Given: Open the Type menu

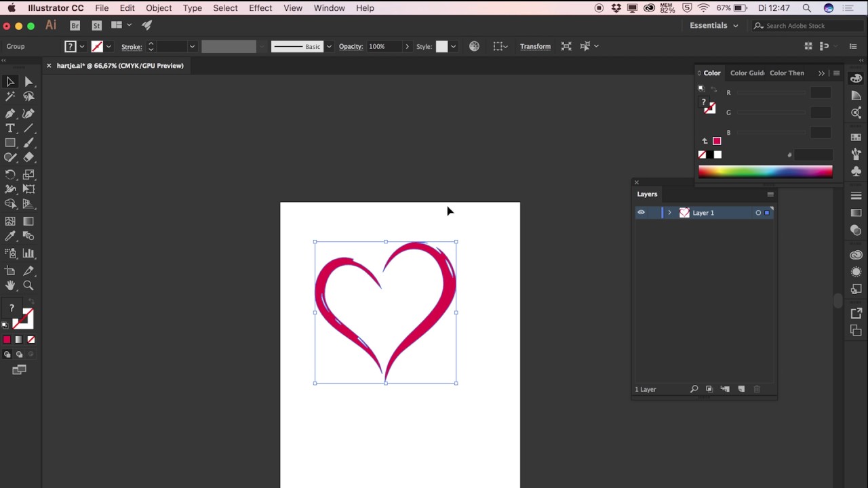Looking at the screenshot, I should pyautogui.click(x=193, y=8).
